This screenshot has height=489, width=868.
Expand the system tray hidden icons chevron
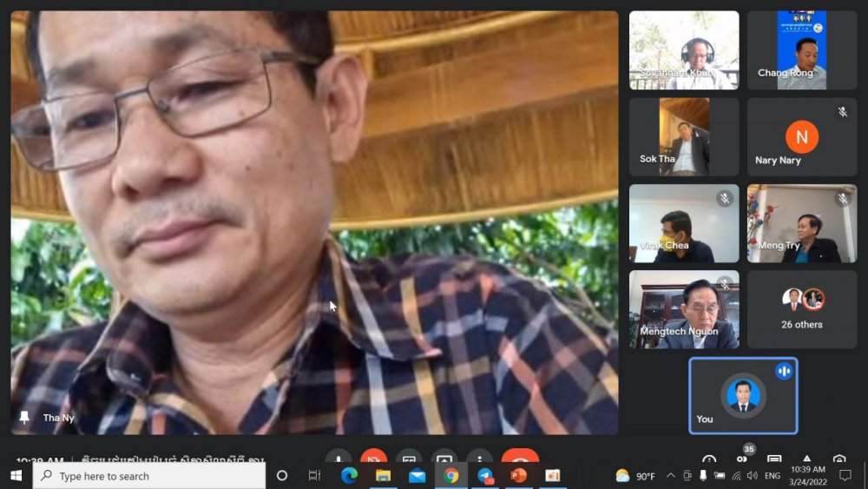(x=670, y=475)
